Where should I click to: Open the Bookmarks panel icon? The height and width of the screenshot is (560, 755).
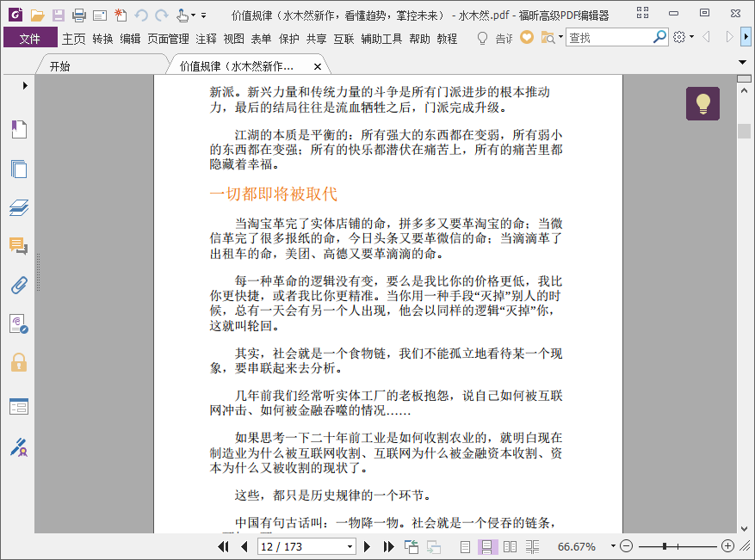click(x=19, y=129)
